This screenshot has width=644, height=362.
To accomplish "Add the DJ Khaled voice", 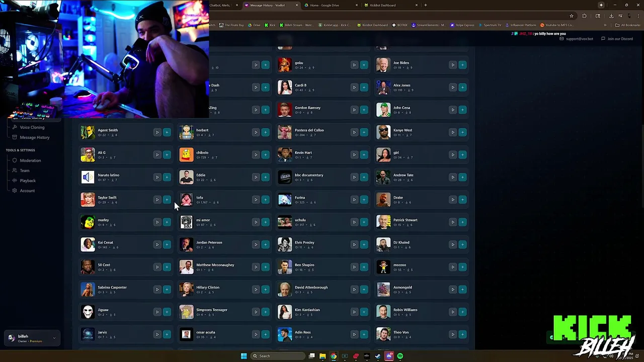I will (462, 244).
